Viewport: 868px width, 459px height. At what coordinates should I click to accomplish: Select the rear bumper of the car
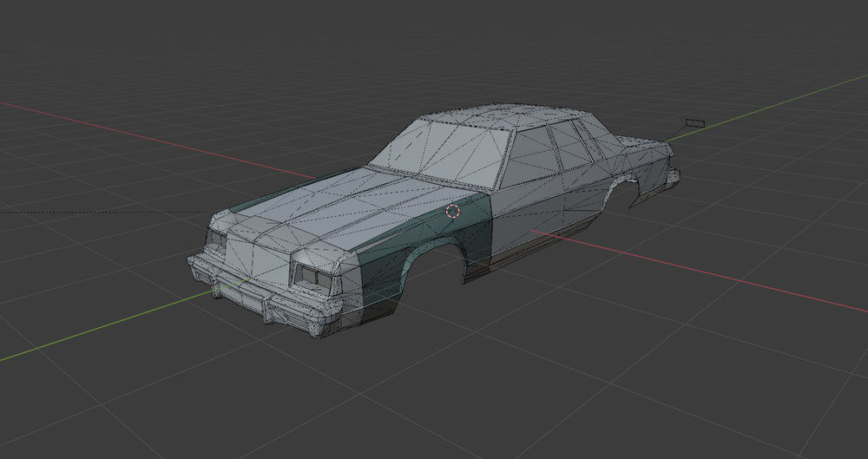[672, 177]
